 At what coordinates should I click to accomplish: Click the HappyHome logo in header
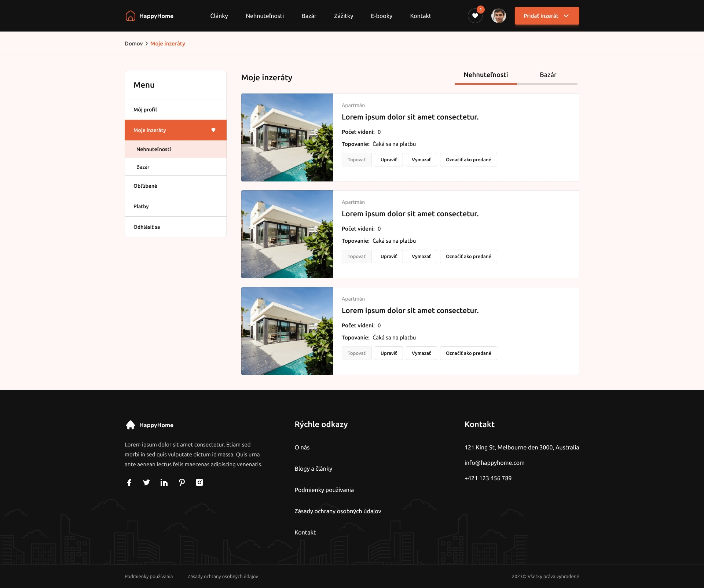(149, 16)
